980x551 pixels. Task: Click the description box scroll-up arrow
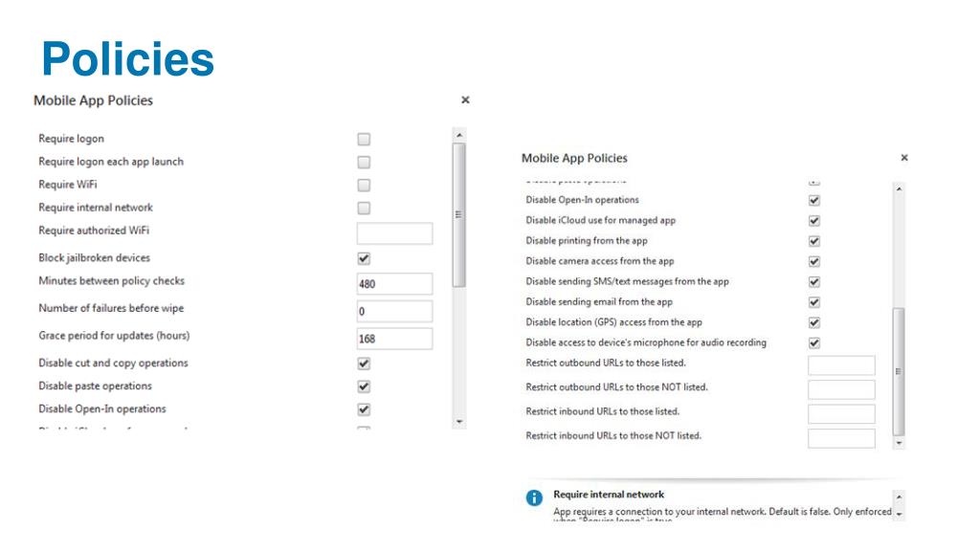coord(899,497)
